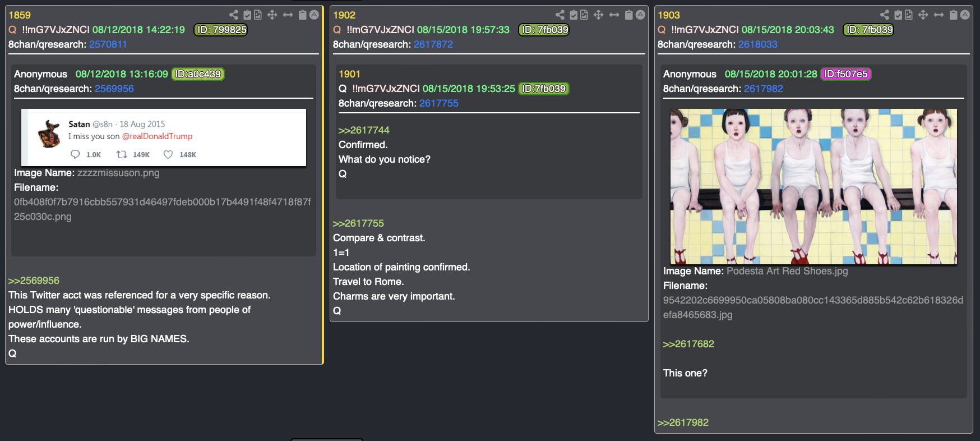Share post 1859 using the share icon

pyautogui.click(x=234, y=15)
